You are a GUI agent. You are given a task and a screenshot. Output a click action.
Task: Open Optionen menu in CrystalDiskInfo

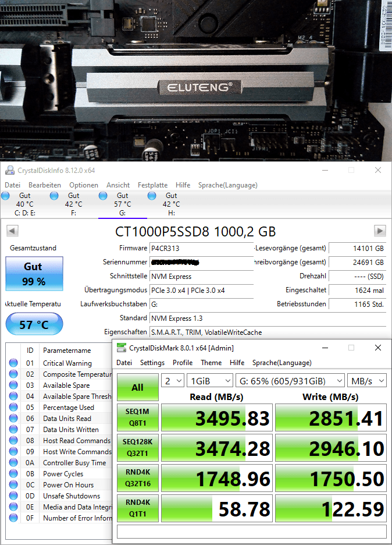83,185
